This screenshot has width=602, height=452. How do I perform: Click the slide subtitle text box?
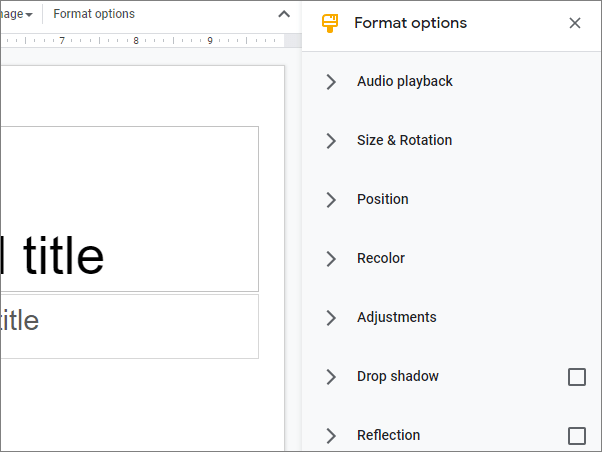(x=130, y=326)
